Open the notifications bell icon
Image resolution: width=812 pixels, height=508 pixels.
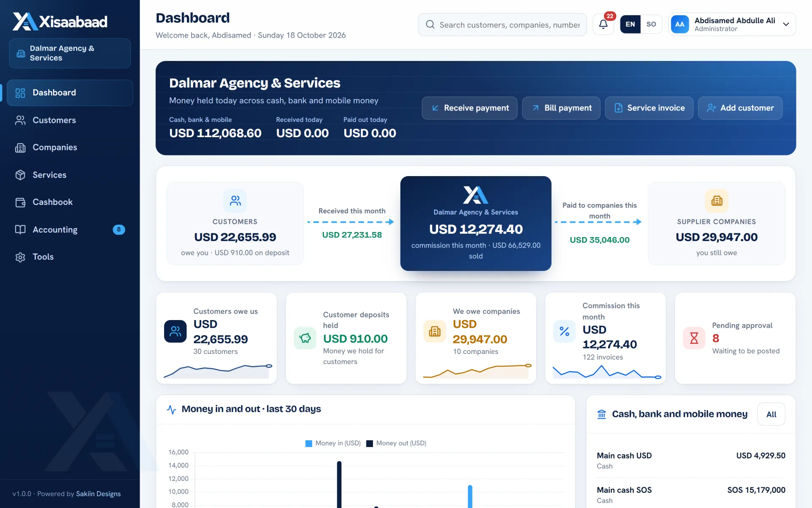coord(603,24)
